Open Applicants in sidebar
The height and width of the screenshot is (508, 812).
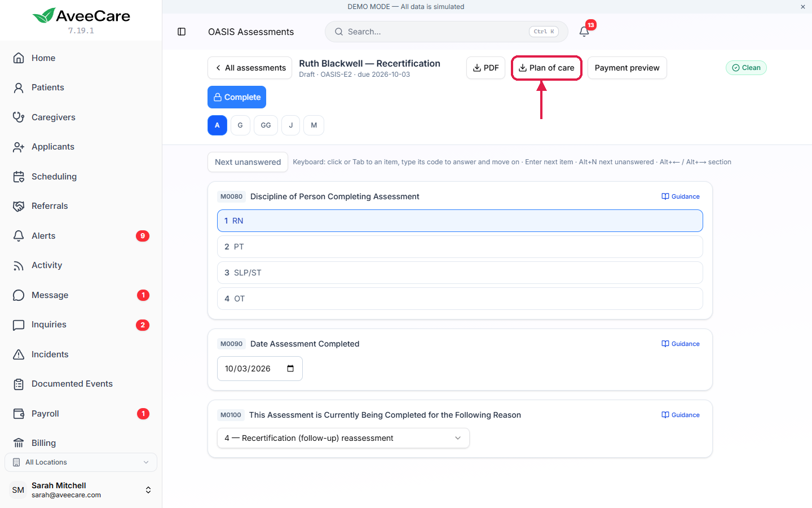81,147
